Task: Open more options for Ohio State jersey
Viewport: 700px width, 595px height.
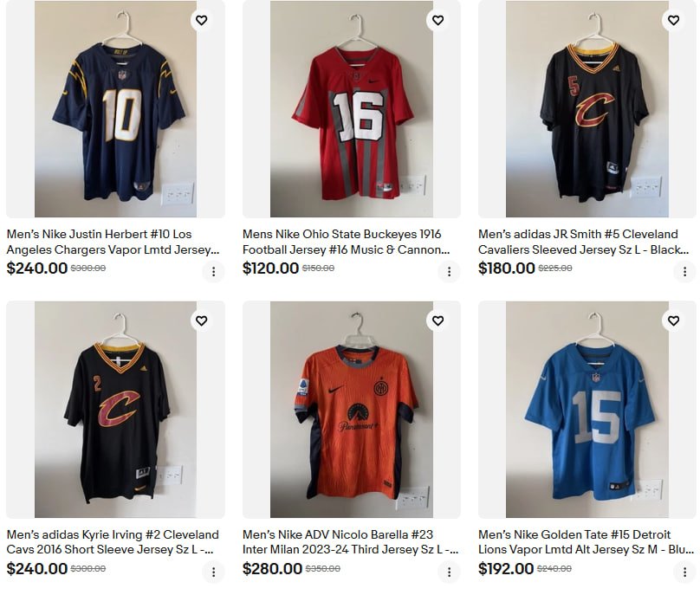Action: pos(449,271)
